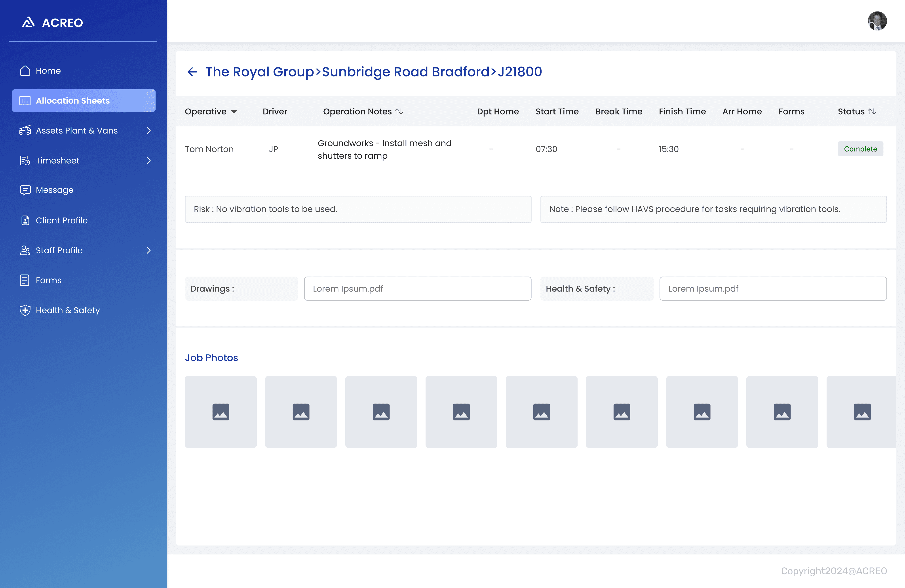Click the back arrow beside the breadcrumb
The width and height of the screenshot is (905, 588).
pyautogui.click(x=192, y=71)
